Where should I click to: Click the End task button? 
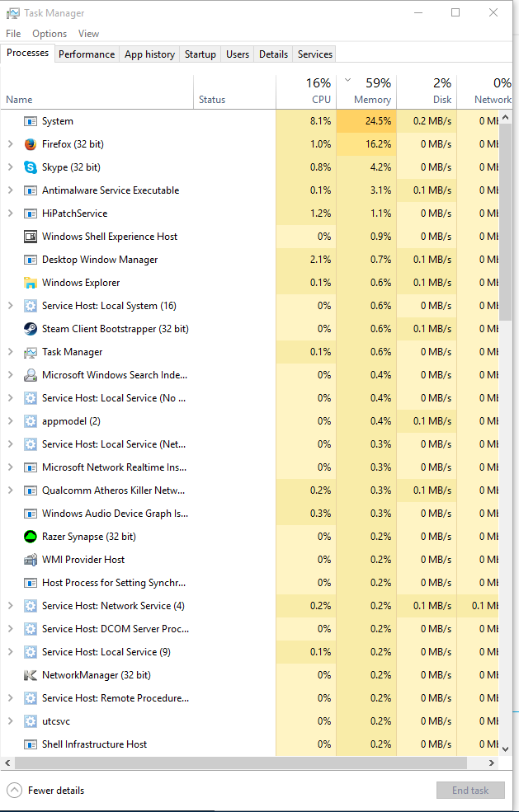pos(470,791)
